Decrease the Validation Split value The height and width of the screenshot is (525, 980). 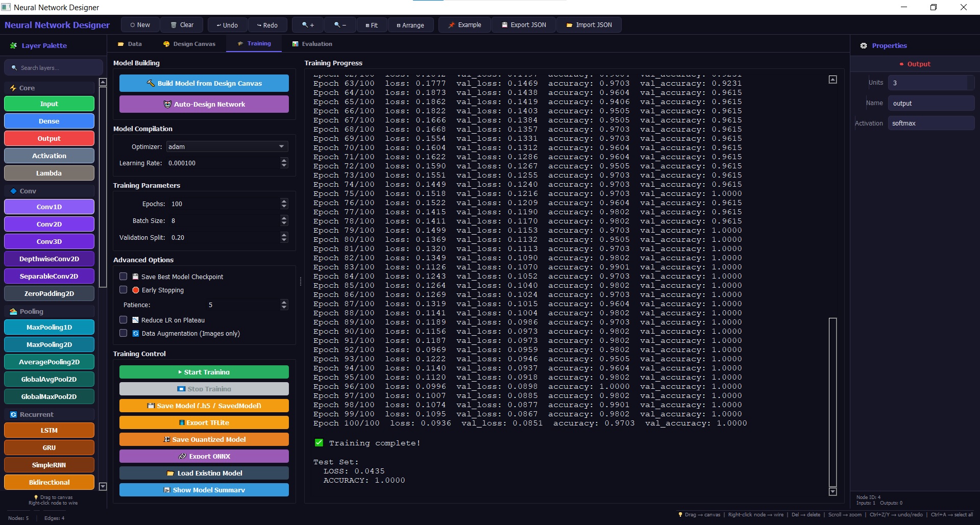(x=284, y=240)
